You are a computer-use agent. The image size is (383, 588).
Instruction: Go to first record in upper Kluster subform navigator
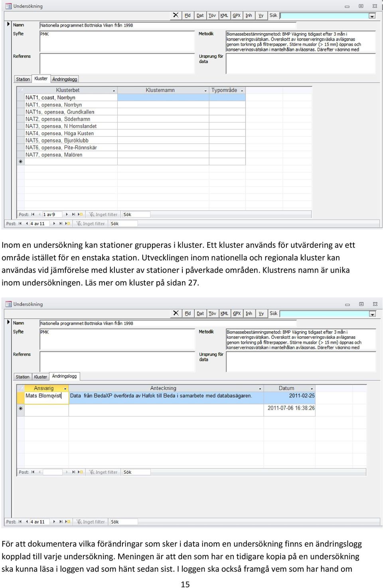click(33, 215)
